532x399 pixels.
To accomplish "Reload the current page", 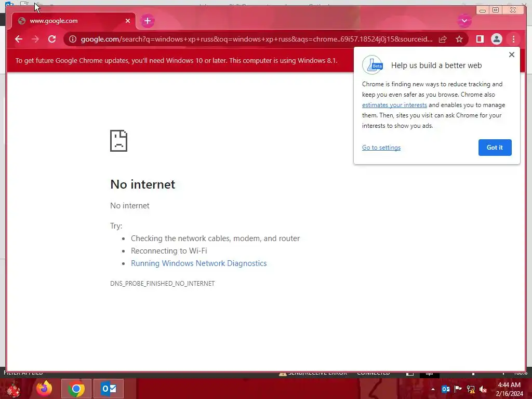I will (x=52, y=39).
